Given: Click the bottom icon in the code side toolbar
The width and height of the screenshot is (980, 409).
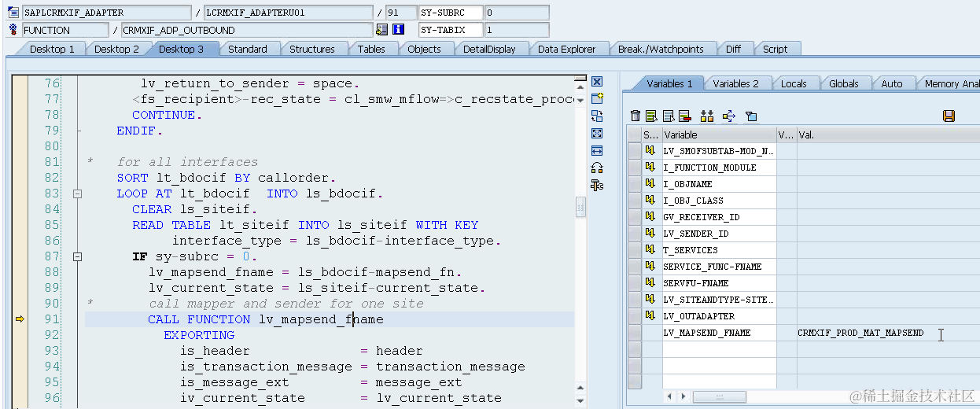Looking at the screenshot, I should point(597,185).
